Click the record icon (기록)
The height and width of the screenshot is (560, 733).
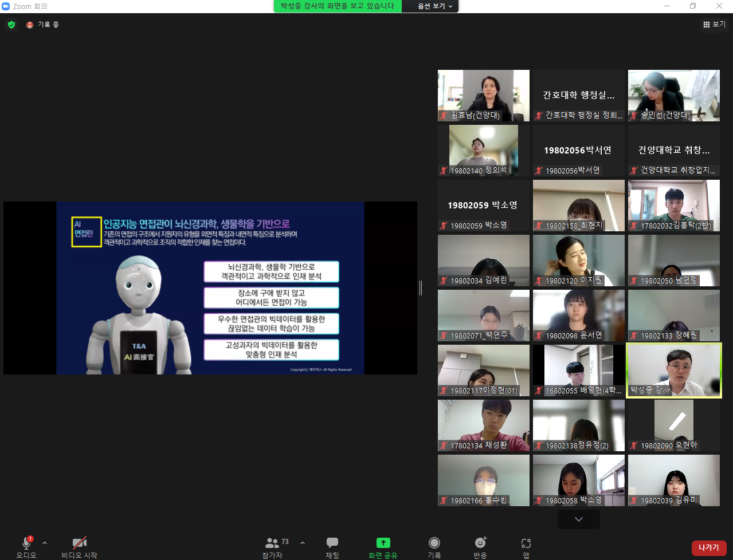434,543
